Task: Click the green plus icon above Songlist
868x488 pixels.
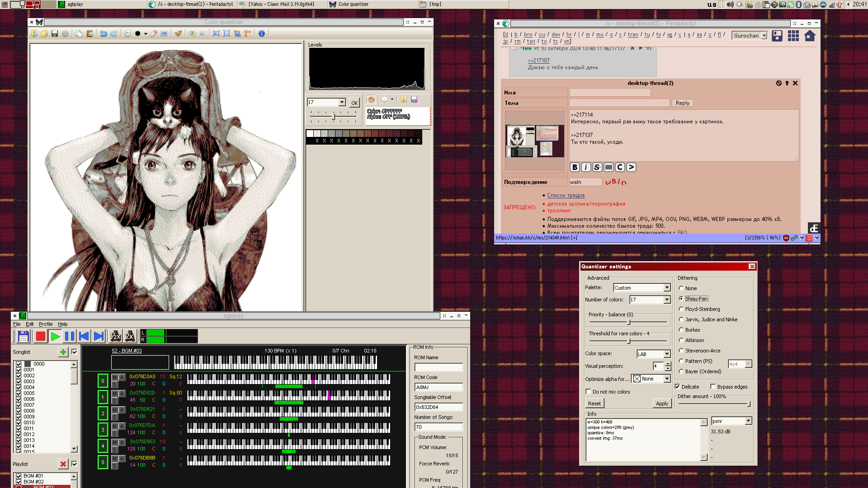Action: point(63,352)
